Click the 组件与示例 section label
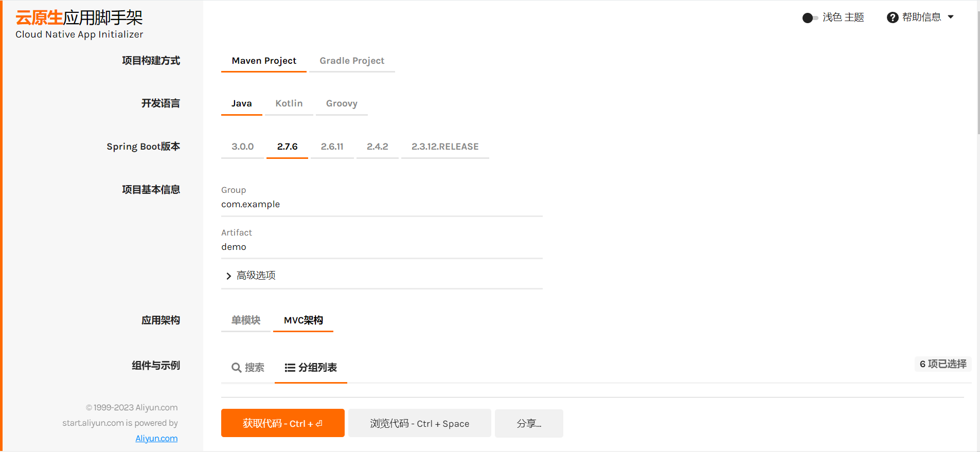Image resolution: width=980 pixels, height=452 pixels. [x=156, y=366]
